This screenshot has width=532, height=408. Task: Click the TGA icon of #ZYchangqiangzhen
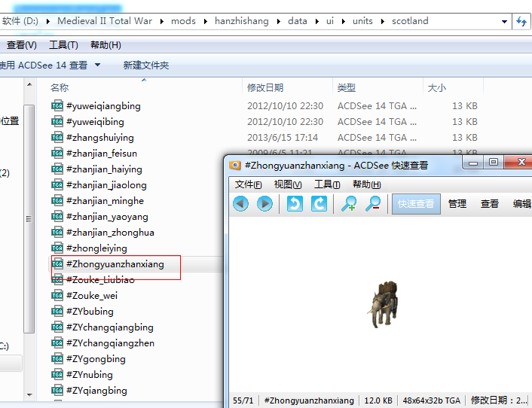click(57, 343)
